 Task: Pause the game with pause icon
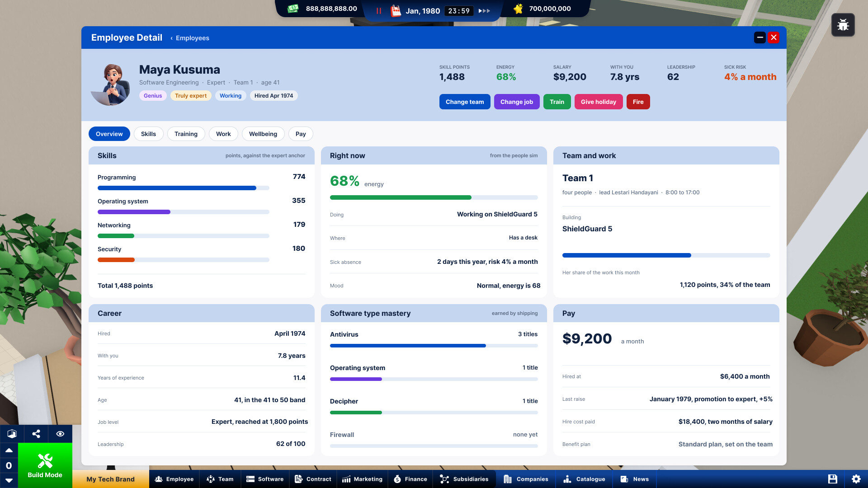click(x=379, y=11)
